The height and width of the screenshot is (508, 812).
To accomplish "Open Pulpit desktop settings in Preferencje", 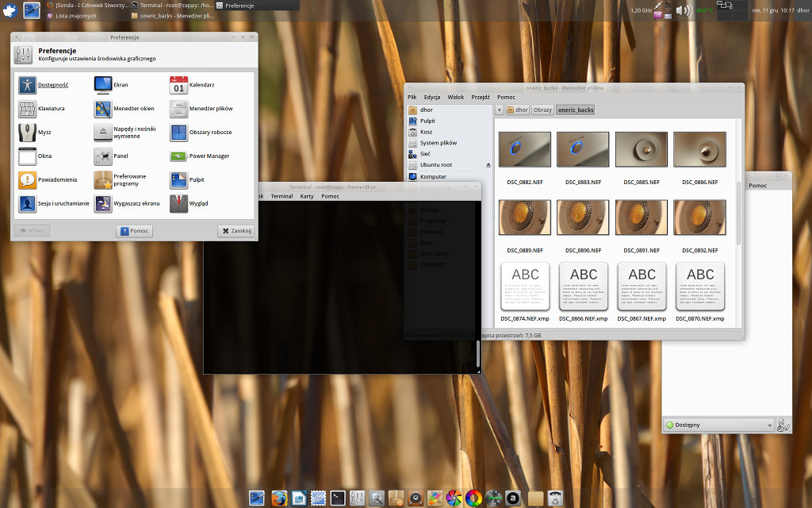I will point(187,180).
